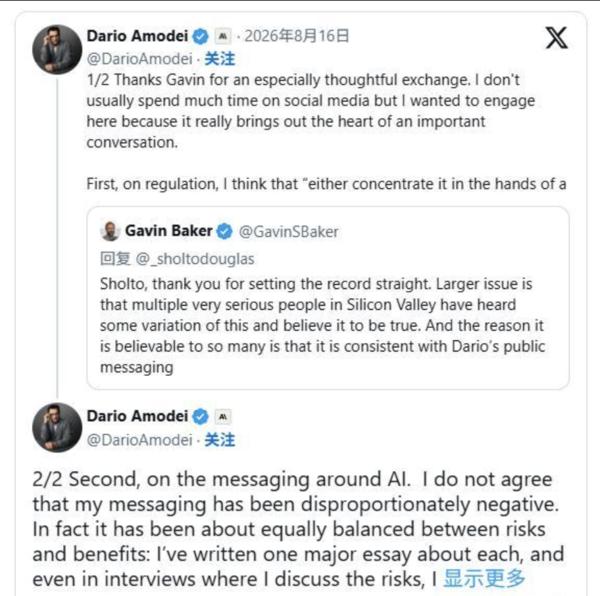Click Dario Amodei's avatar in second tweet
Screen dimensions: 600x596
tap(57, 428)
